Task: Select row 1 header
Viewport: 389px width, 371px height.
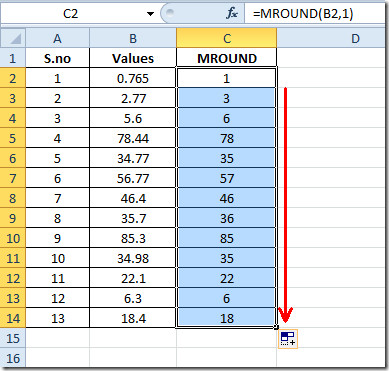Action: pos(13,58)
